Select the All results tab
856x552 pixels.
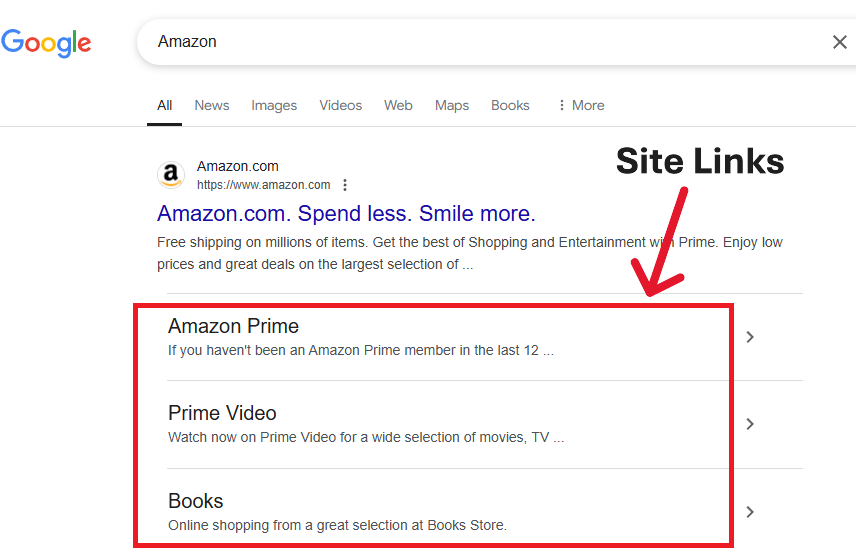(x=164, y=105)
